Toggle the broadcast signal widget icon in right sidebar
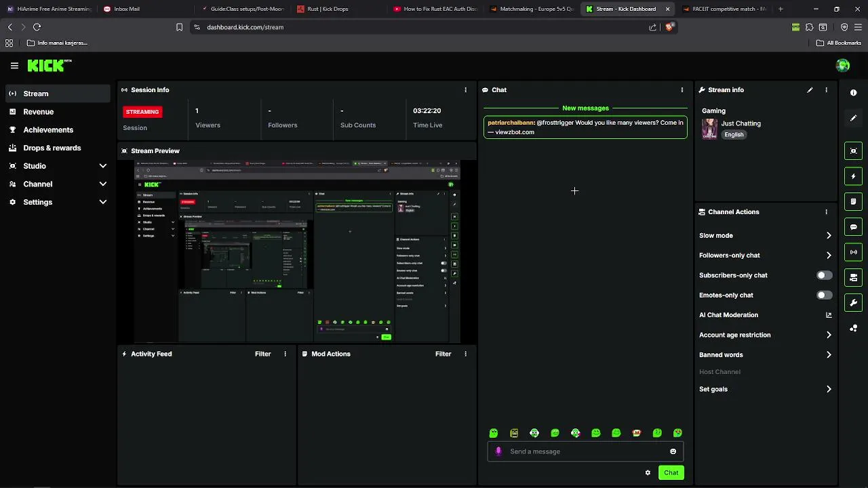 (x=853, y=252)
